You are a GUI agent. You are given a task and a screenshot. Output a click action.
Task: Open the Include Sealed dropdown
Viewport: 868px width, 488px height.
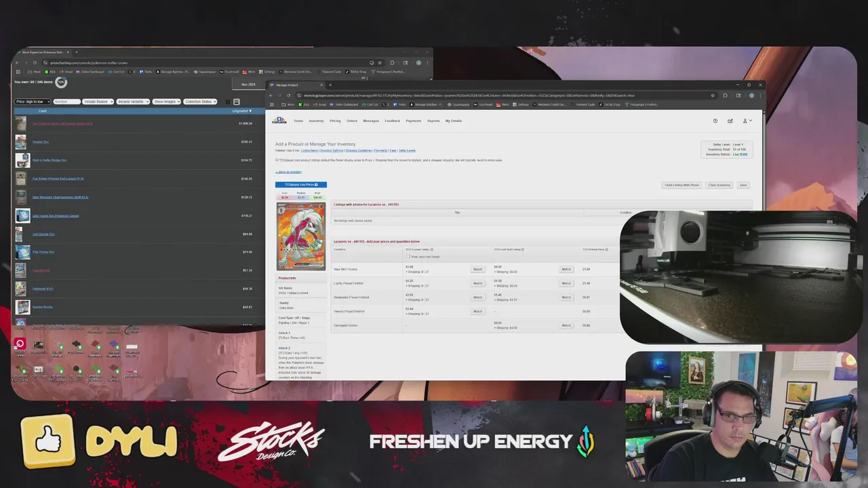(x=98, y=102)
